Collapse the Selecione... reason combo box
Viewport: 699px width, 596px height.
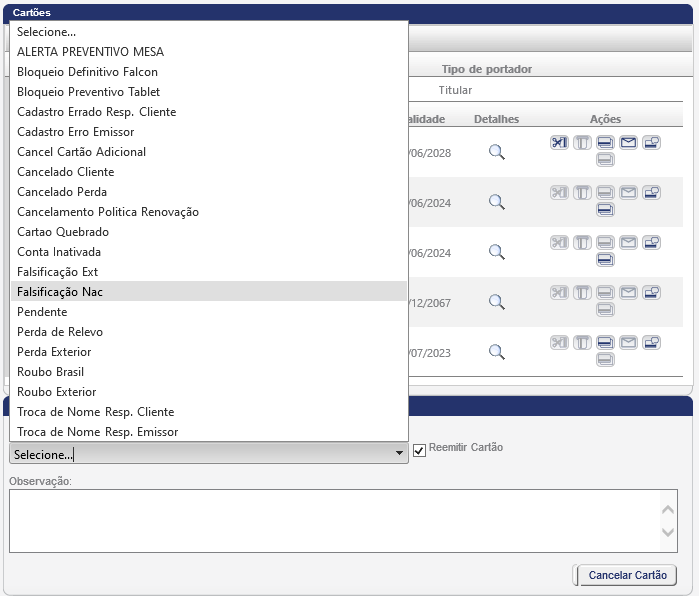pos(400,454)
